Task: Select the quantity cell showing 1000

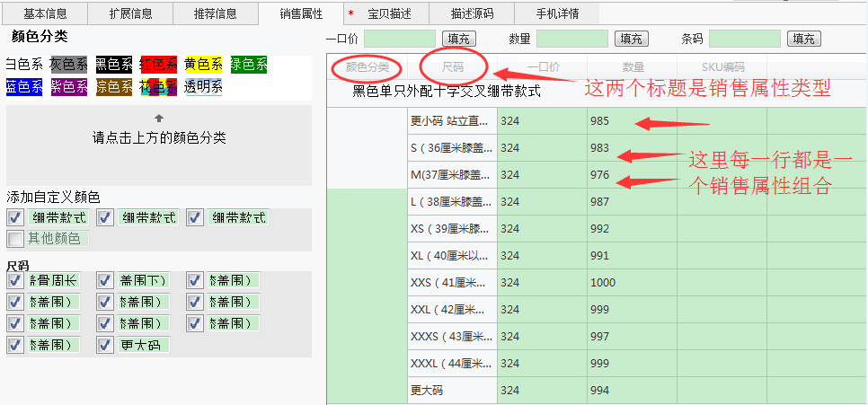Action: [x=631, y=283]
